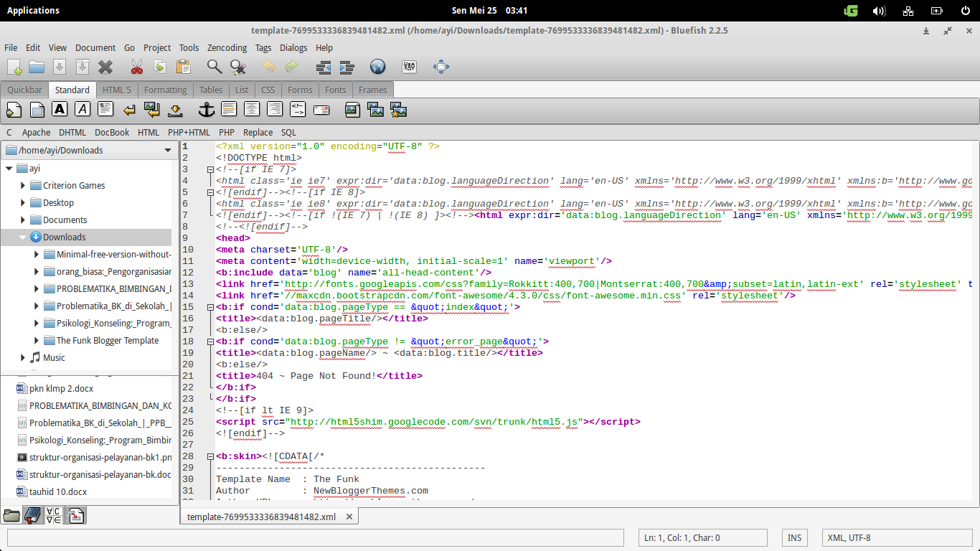
Task: Open the network icon in system tray
Action: (908, 11)
